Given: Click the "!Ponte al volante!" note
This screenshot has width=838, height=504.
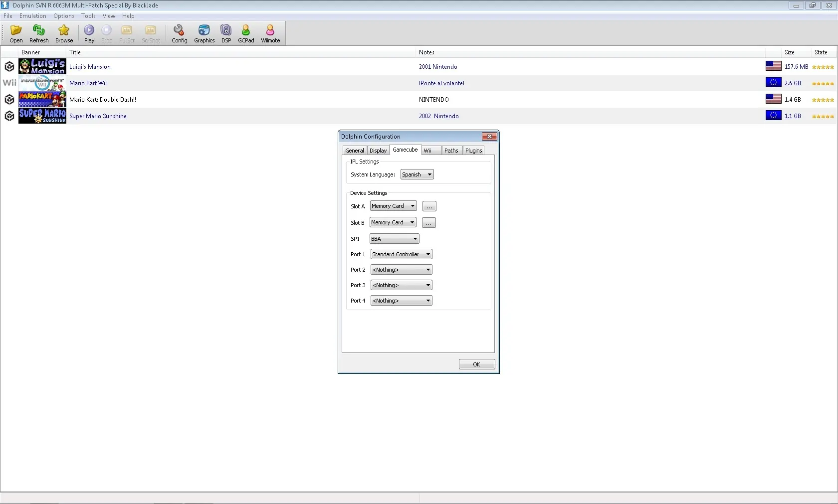Looking at the screenshot, I should [x=441, y=83].
